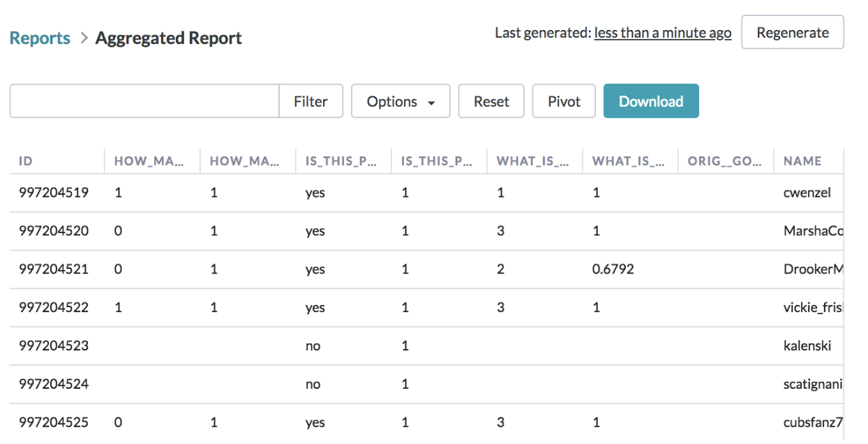Click ID cell 997204525
Image resolution: width=868 pixels, height=444 pixels.
(54, 422)
